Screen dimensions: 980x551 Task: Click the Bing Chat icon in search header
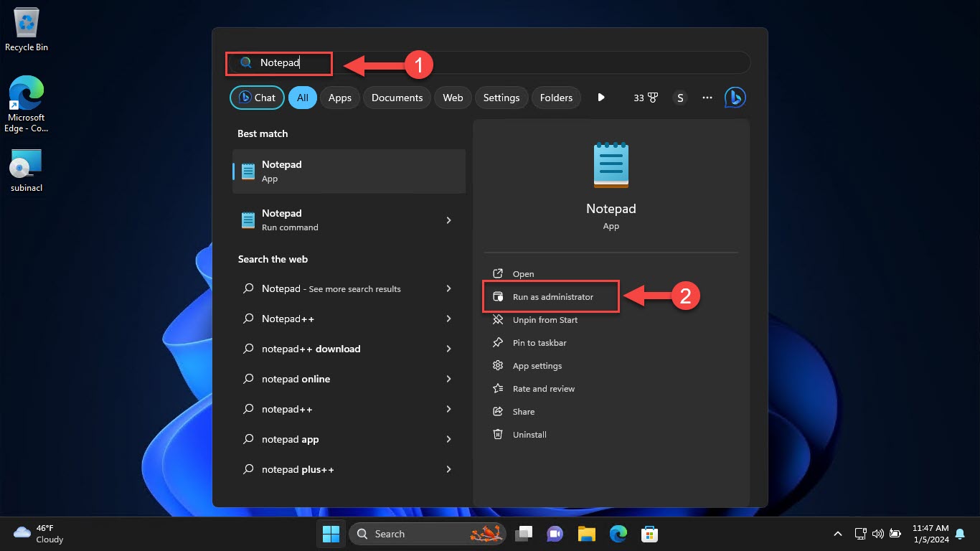click(735, 98)
